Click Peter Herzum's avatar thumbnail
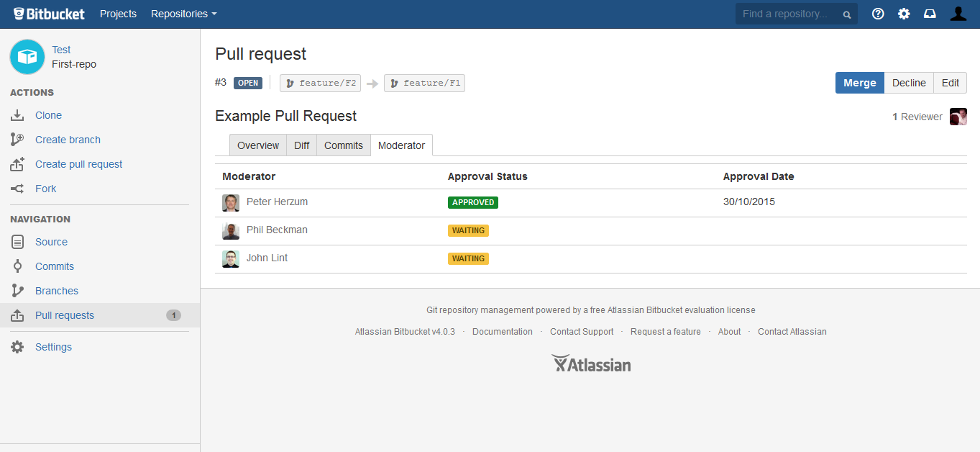 tap(231, 203)
